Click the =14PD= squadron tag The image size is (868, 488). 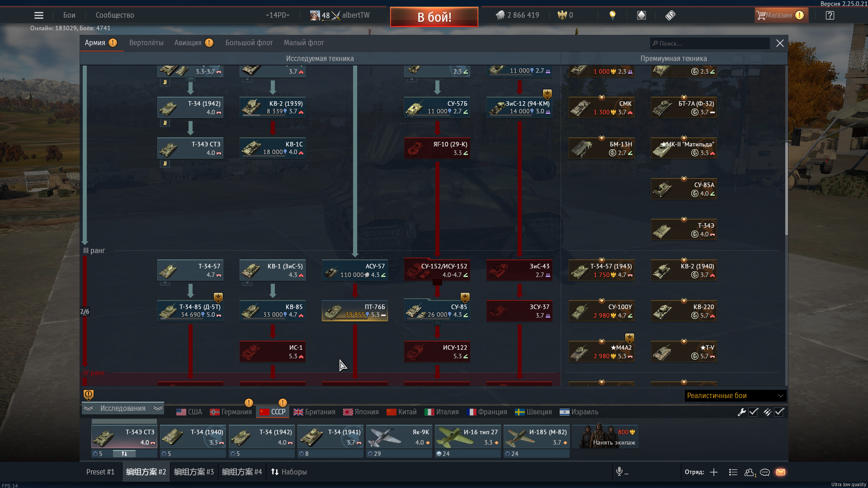point(278,15)
